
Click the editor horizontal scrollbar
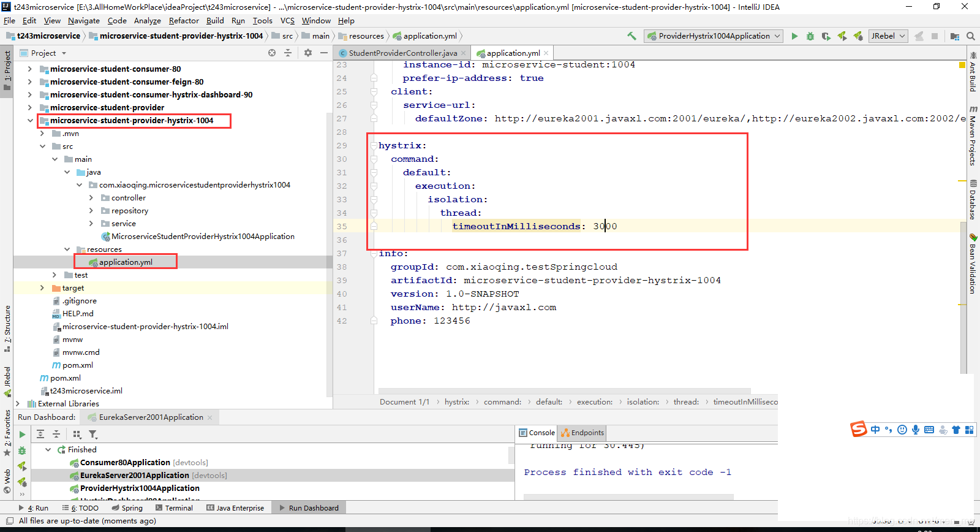coord(564,390)
